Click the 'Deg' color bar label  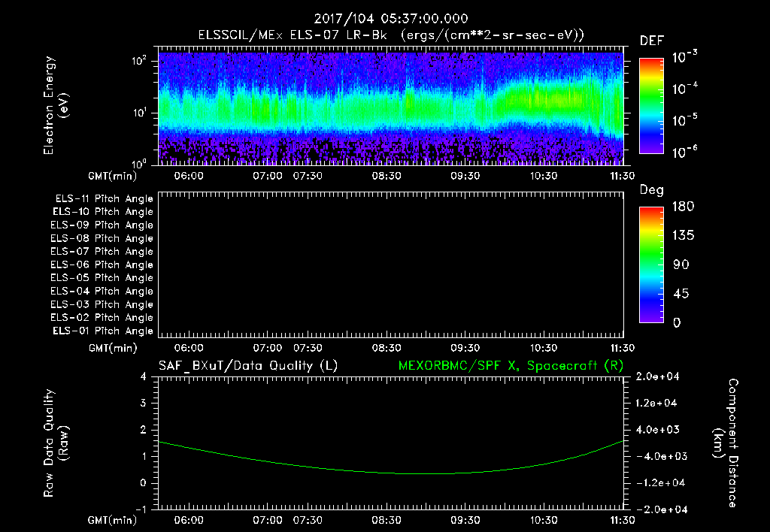pos(652,190)
